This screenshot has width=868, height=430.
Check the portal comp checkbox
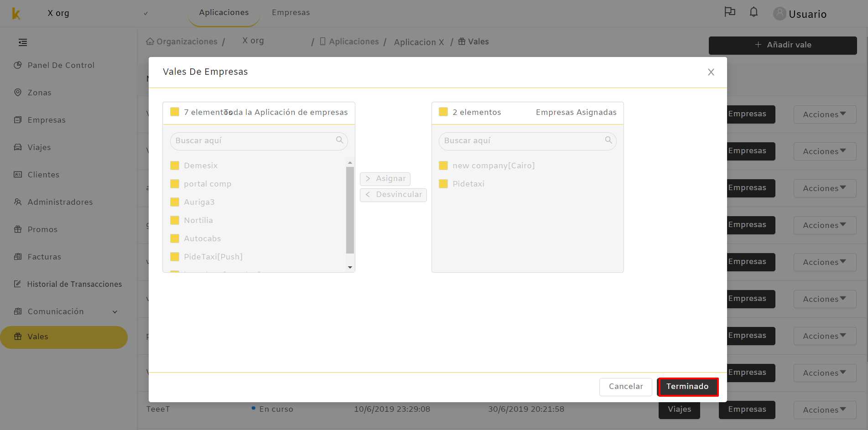click(175, 184)
